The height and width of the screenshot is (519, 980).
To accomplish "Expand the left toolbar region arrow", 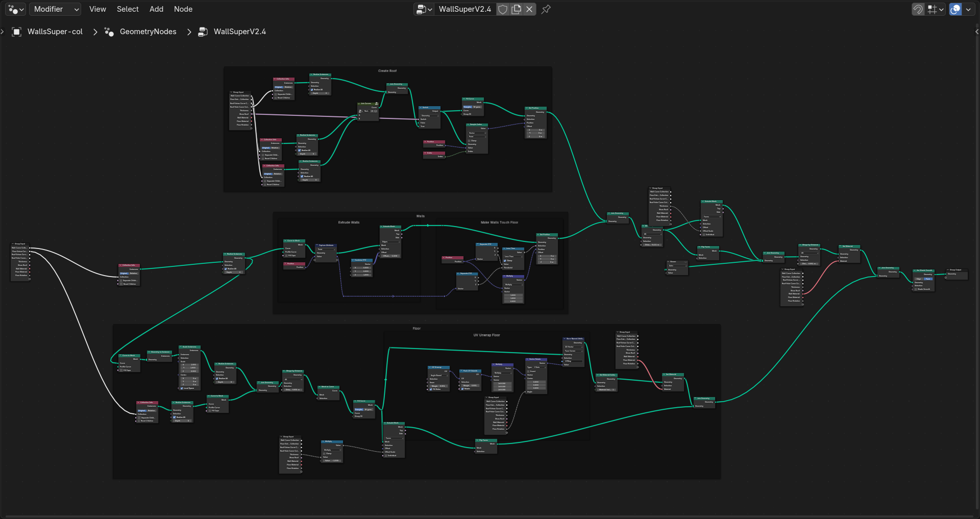I will click(x=2, y=32).
